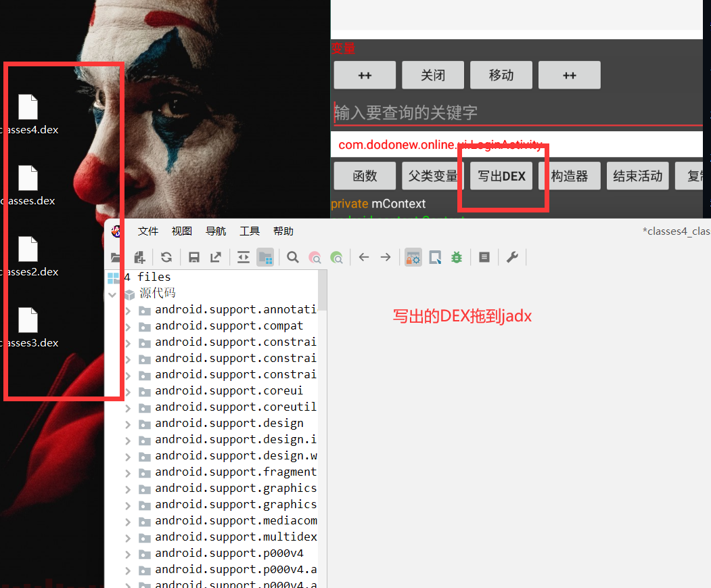711x588 pixels.
Task: Click the project tree vertical scrollbar
Action: [x=323, y=290]
